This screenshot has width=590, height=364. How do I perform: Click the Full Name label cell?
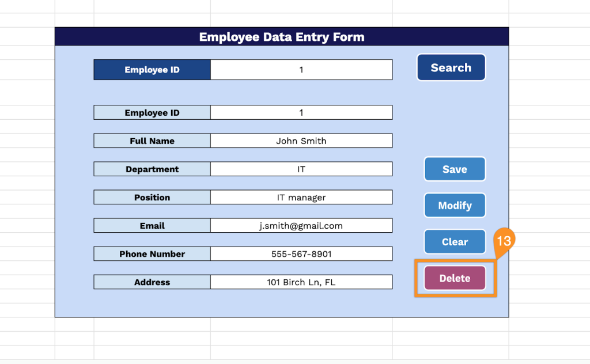[152, 141]
